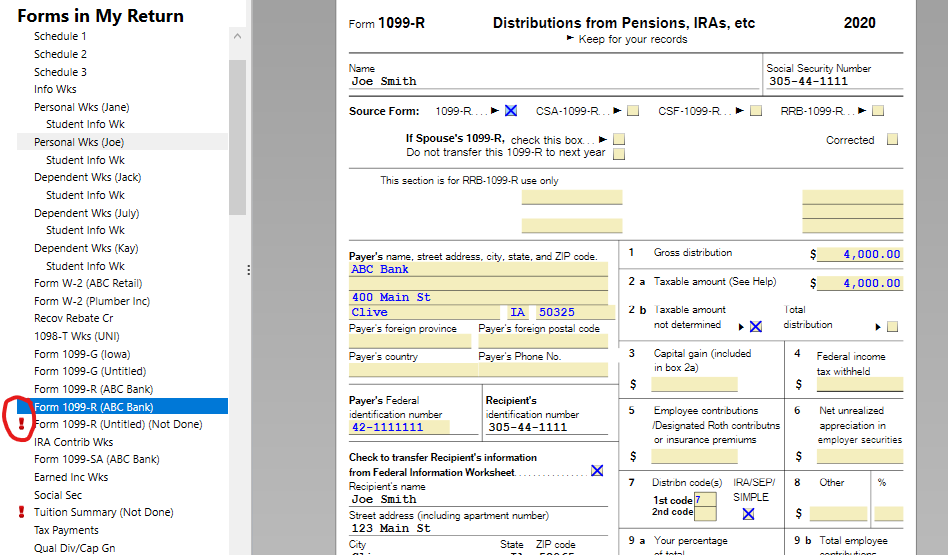Open Form 1099-R (Untitled) (Not Done)
Viewport: 948px width, 555px height.
point(118,424)
